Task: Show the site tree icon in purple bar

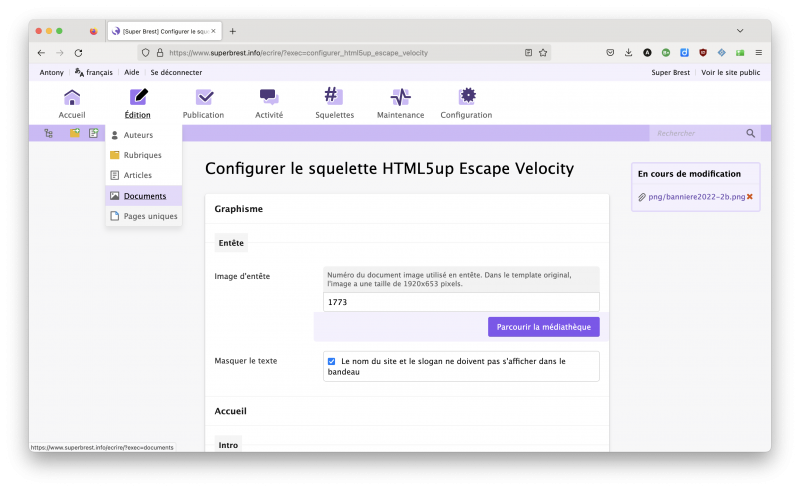Action: tap(48, 133)
